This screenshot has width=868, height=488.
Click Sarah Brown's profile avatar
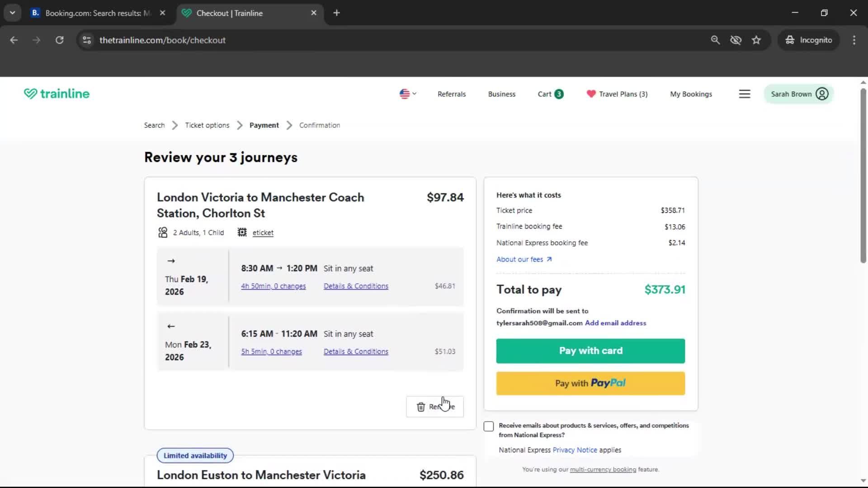[x=822, y=94]
